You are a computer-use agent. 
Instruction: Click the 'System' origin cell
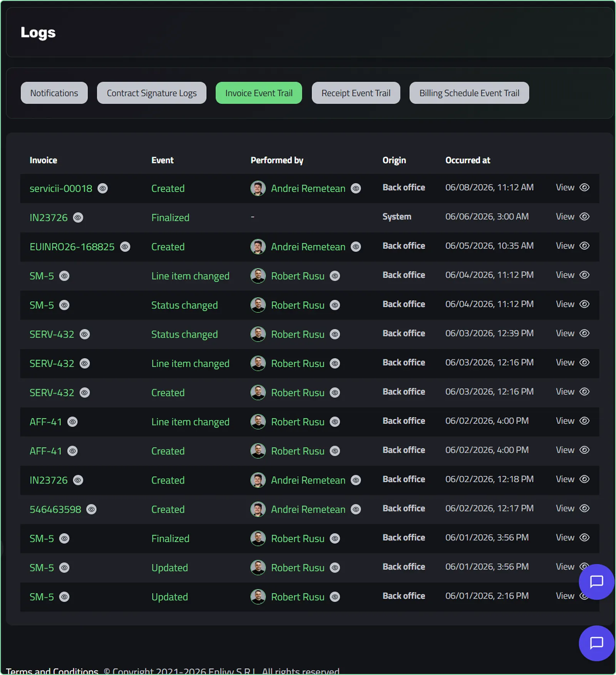(397, 217)
